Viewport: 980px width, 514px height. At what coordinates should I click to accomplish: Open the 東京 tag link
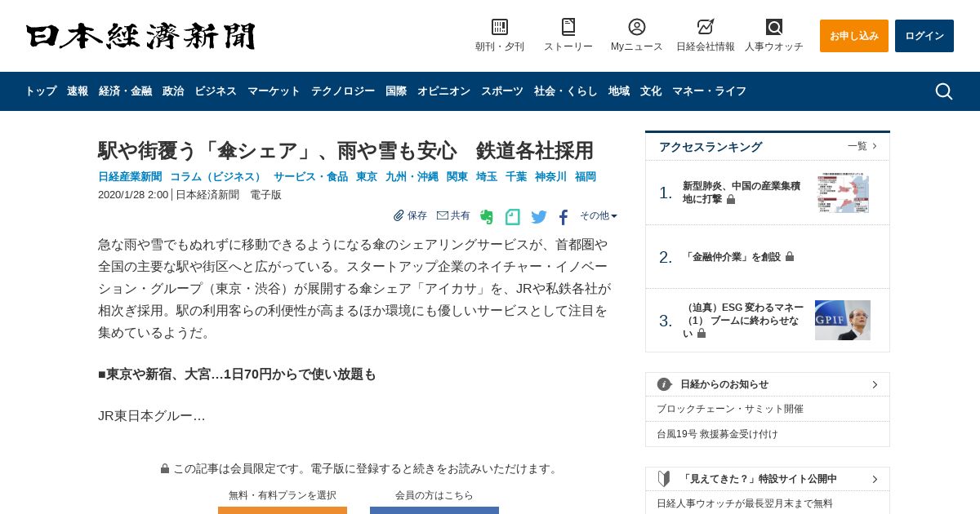pyautogui.click(x=367, y=176)
